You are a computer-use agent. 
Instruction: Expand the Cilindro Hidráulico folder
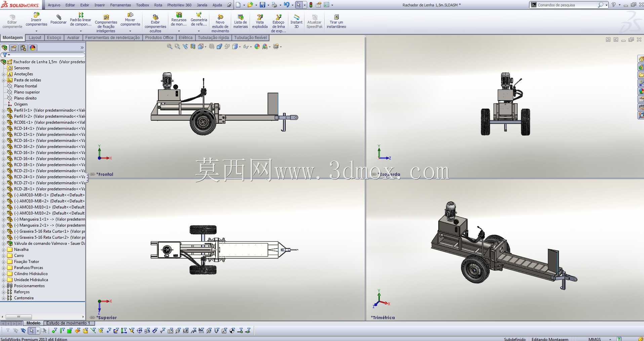[4, 274]
